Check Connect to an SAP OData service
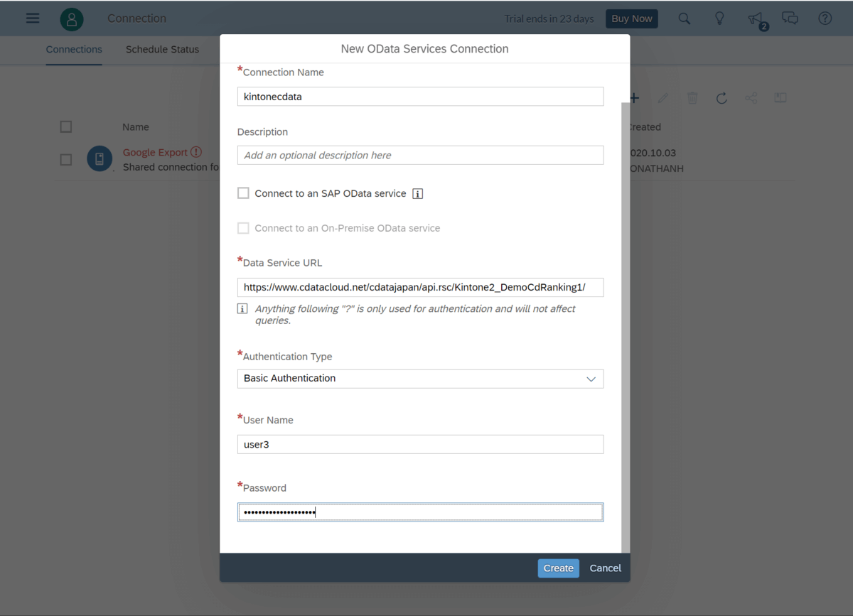 [243, 193]
